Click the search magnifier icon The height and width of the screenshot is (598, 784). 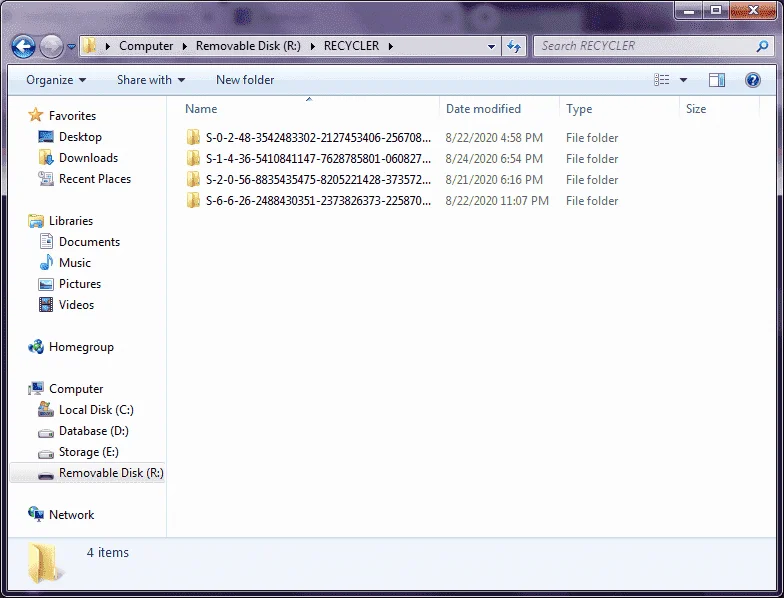point(762,46)
